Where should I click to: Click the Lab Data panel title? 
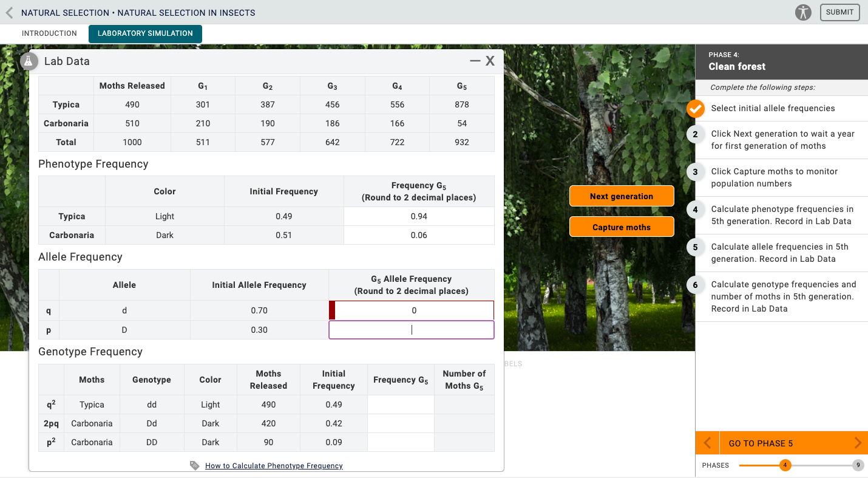pos(67,61)
